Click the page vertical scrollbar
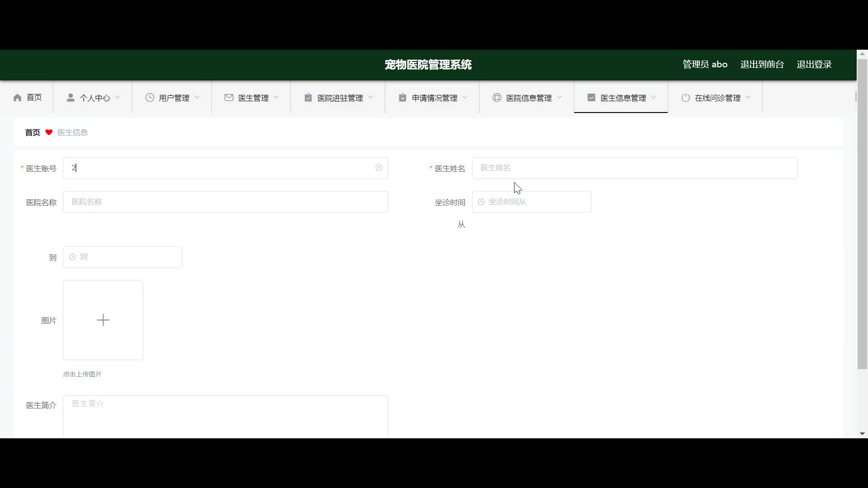 [862, 212]
